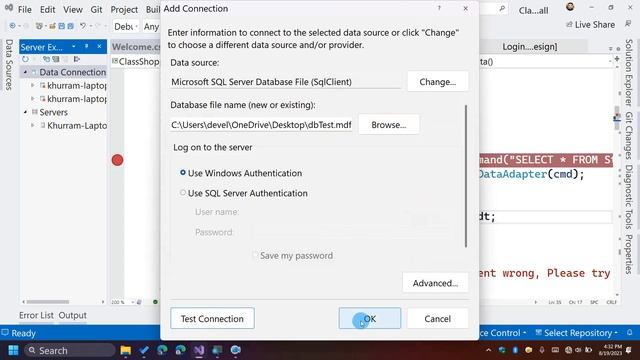Screen dimensions: 640x360
Task: Open the Data Sources side tab
Action: [x=9, y=64]
